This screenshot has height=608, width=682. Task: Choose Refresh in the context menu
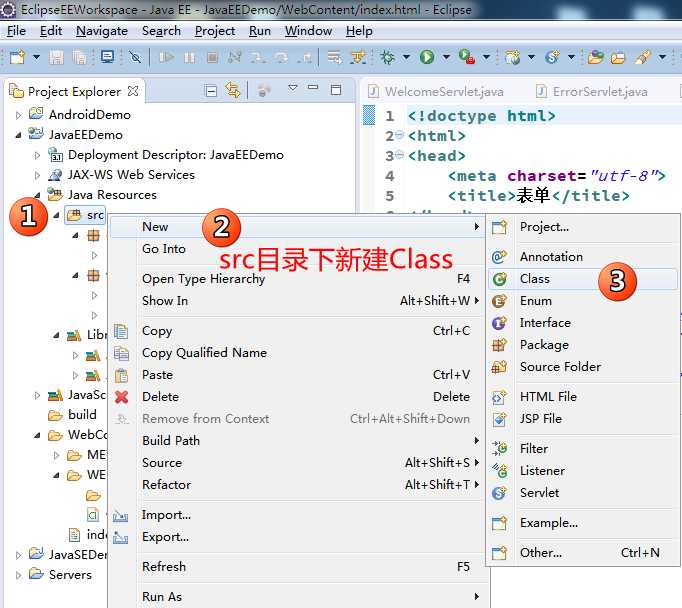(x=296, y=567)
